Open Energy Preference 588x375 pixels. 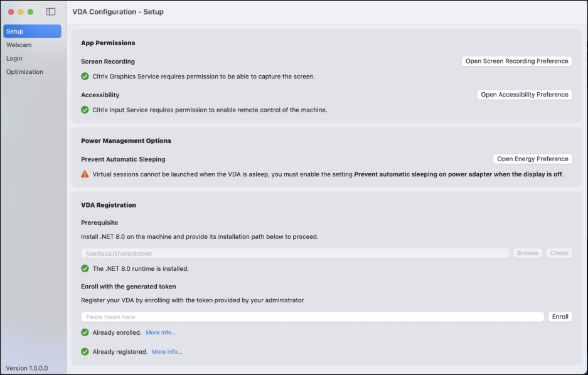click(532, 159)
